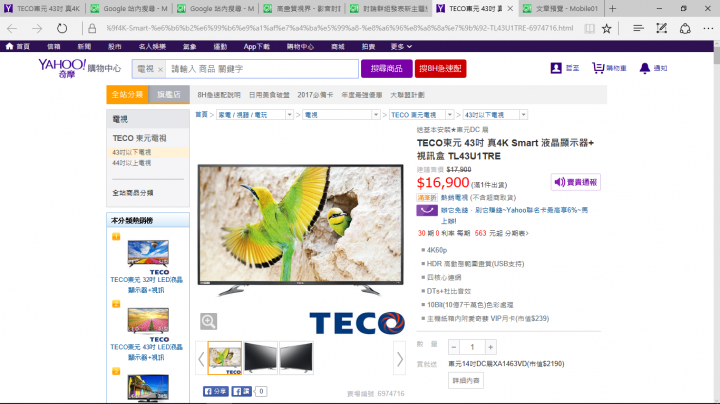Open the share/extensions icon in toolbar
Image resolution: width=720 pixels, height=404 pixels.
pos(685,28)
